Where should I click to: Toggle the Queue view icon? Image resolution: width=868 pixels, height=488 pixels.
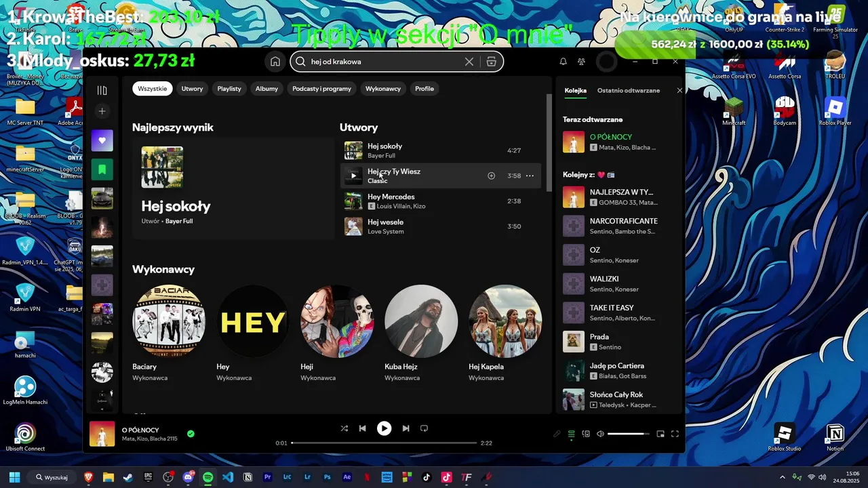pyautogui.click(x=572, y=434)
